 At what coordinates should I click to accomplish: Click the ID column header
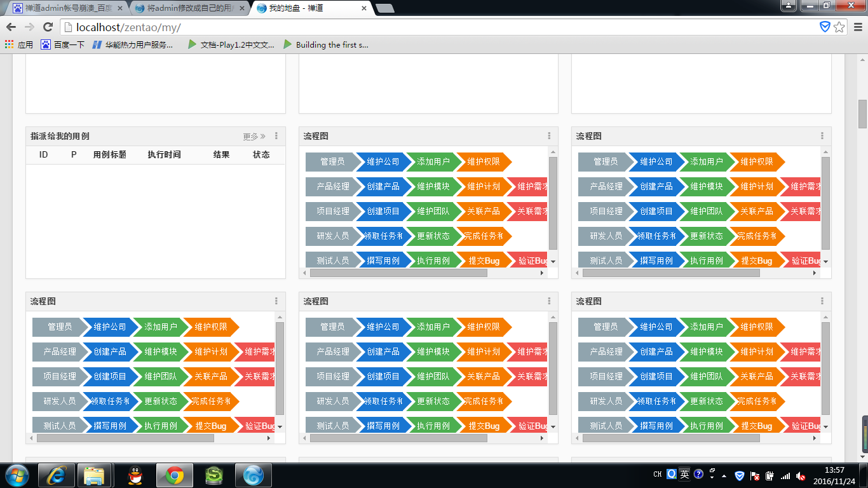[x=43, y=154]
